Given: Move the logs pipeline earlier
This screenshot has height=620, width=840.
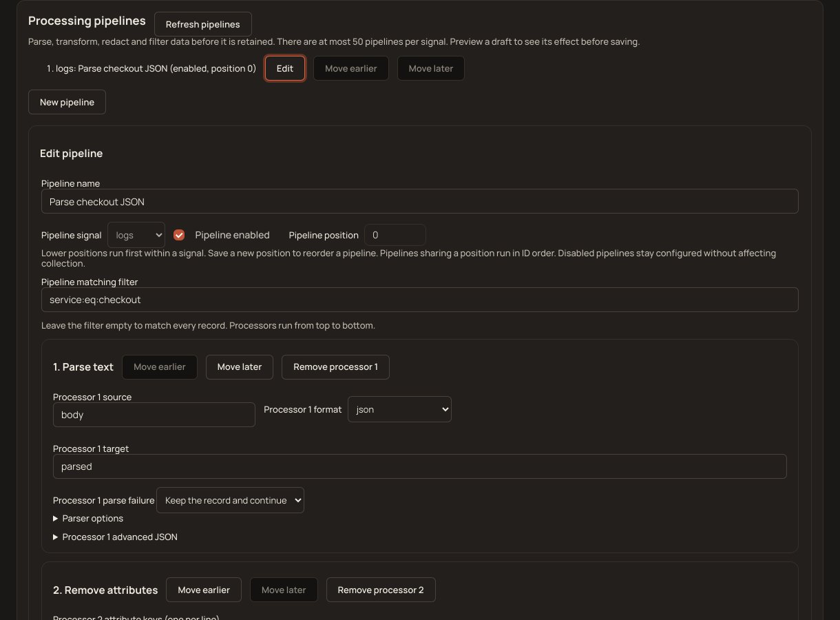Looking at the screenshot, I should tap(350, 68).
